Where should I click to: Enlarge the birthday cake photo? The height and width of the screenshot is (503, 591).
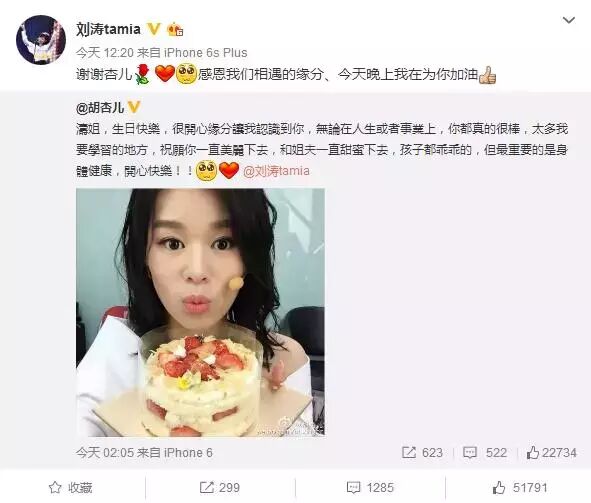point(200,312)
